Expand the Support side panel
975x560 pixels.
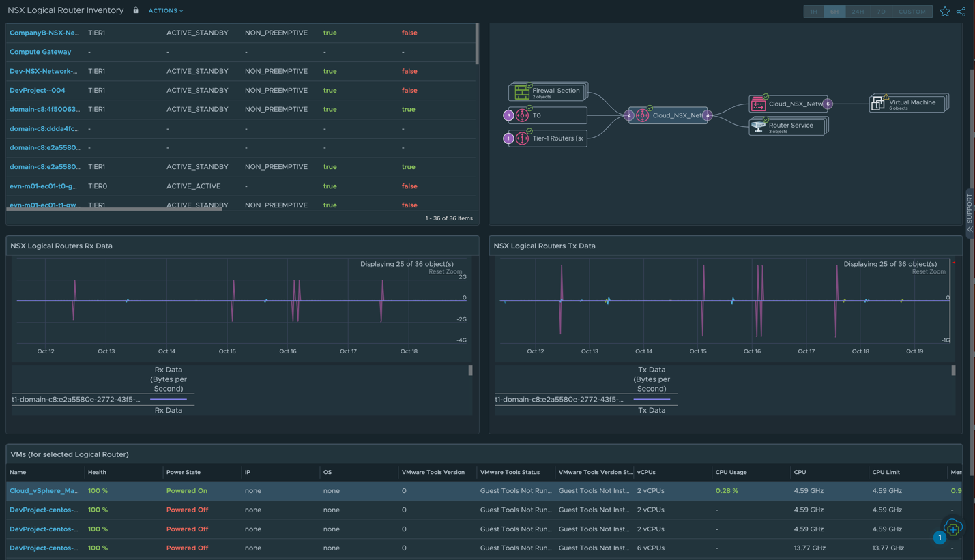tap(969, 213)
